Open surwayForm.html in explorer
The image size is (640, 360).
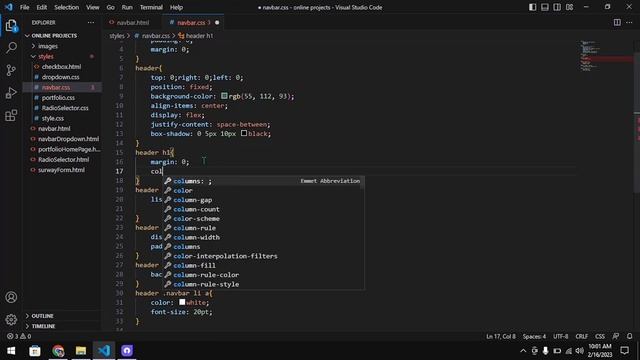[61, 170]
